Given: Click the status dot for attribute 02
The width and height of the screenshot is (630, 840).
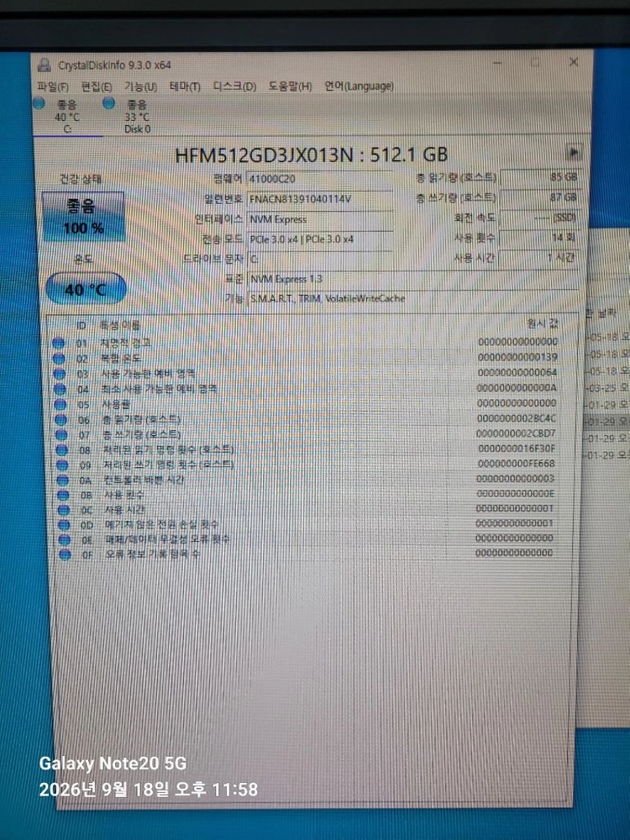Looking at the screenshot, I should (59, 359).
